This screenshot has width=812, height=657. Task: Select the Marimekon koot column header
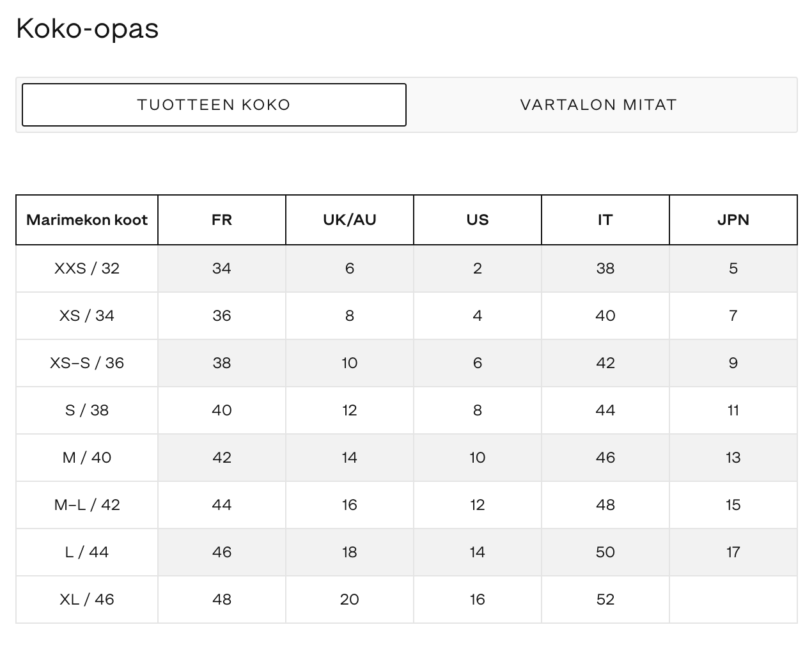[87, 220]
